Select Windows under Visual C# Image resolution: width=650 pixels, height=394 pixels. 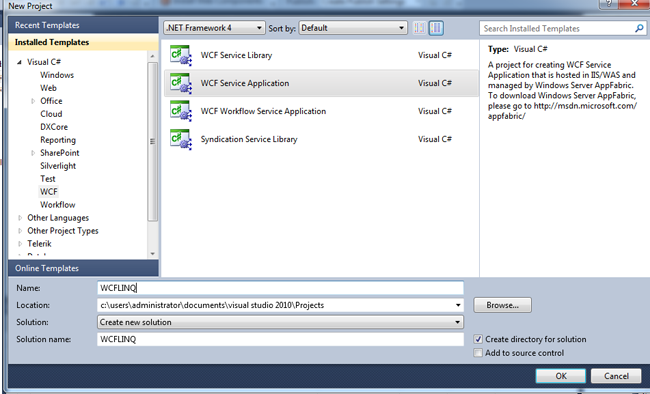point(57,75)
